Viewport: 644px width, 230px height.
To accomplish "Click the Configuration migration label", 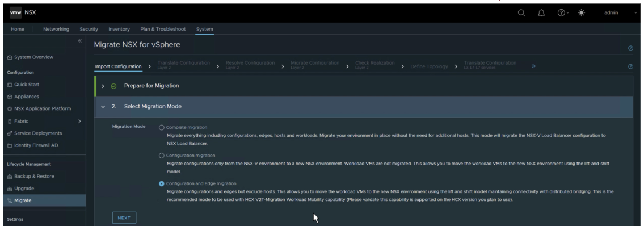I will [191, 156].
